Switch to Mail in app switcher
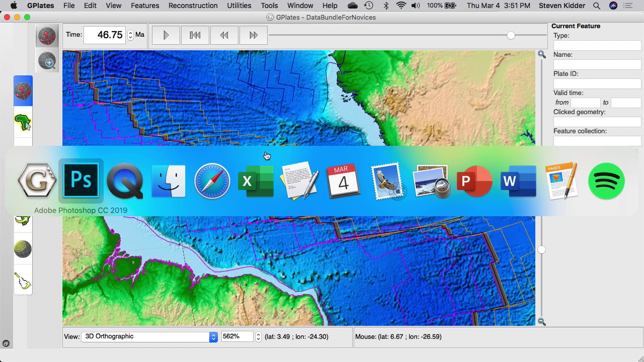The image size is (644, 362). click(x=387, y=181)
